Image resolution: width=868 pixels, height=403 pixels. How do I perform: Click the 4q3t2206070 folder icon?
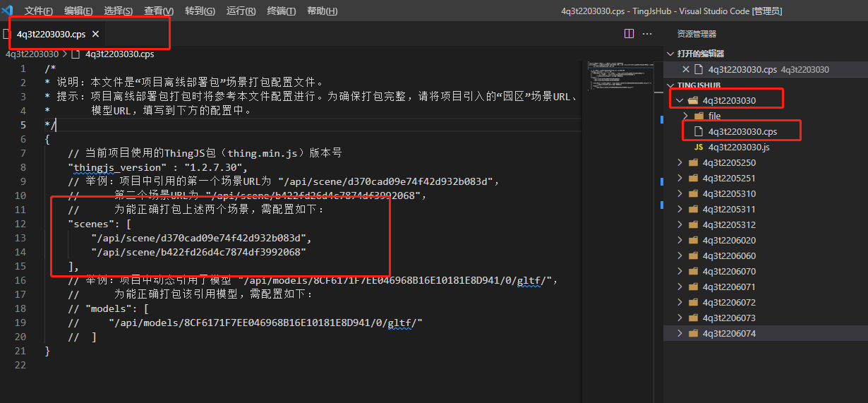pos(694,271)
